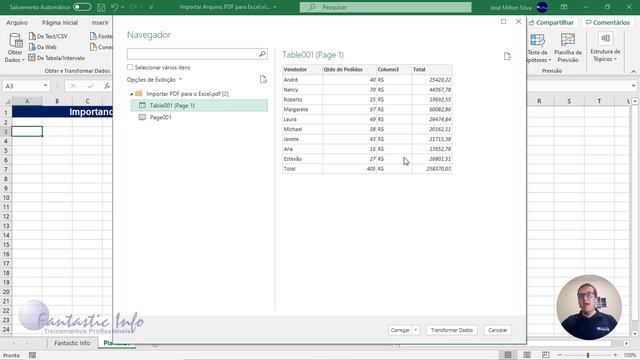Click the ribbon display options icon

tap(564, 7)
